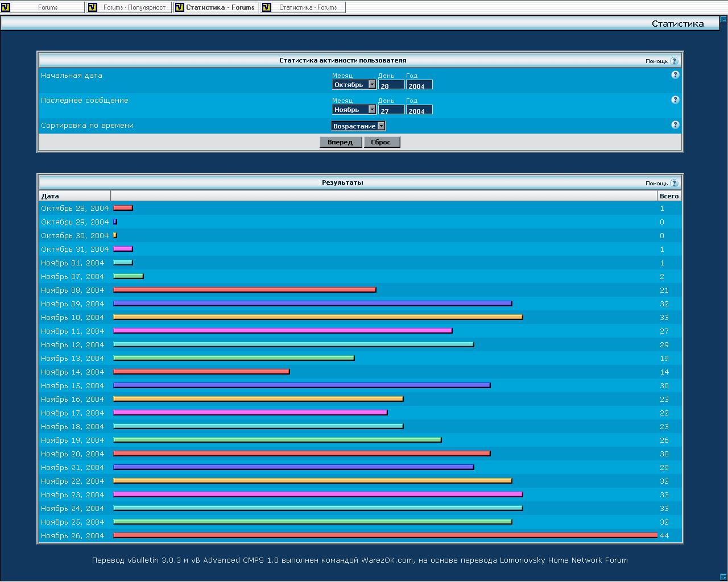Open the start month dropdown showing Октябрь

click(354, 85)
